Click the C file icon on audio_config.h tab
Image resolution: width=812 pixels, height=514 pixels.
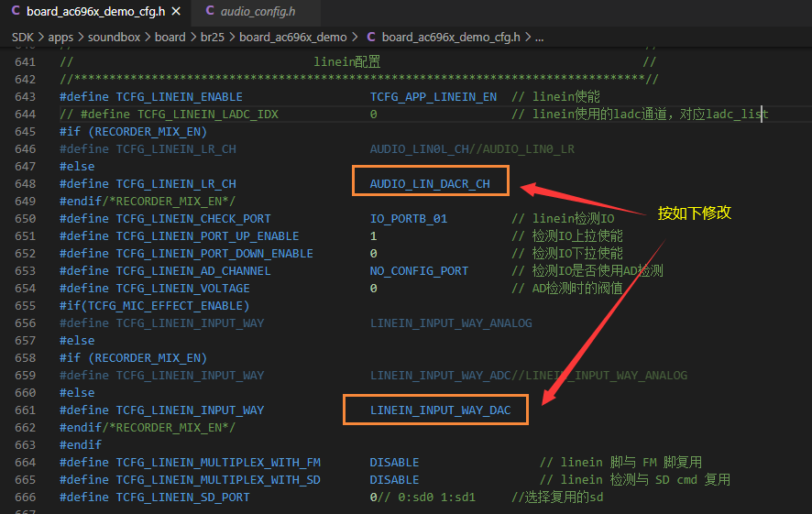[210, 11]
